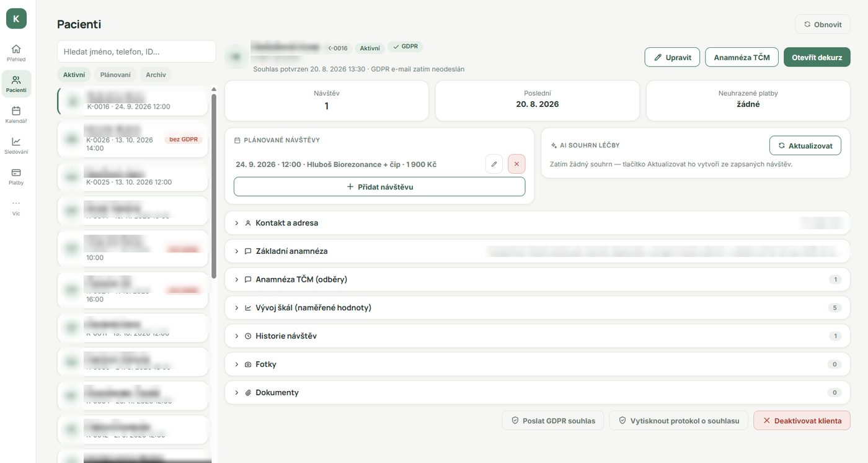Switch to the Archiv patient filter tab

pyautogui.click(x=156, y=74)
